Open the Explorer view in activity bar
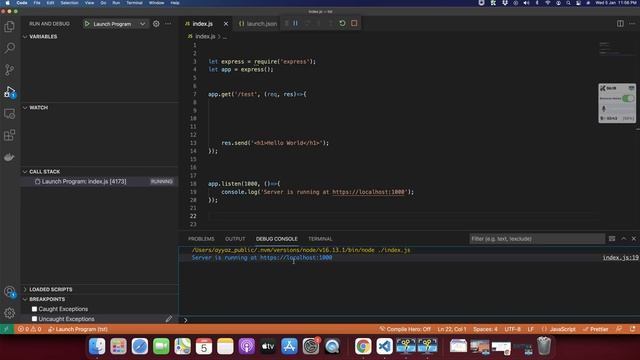The height and width of the screenshot is (360, 640). pyautogui.click(x=9, y=27)
